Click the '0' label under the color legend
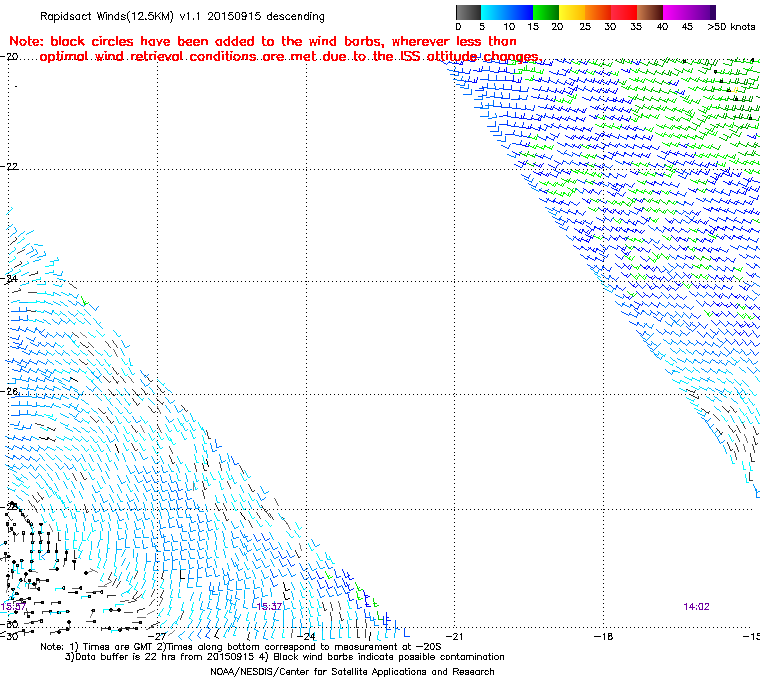760x688 pixels. (459, 27)
